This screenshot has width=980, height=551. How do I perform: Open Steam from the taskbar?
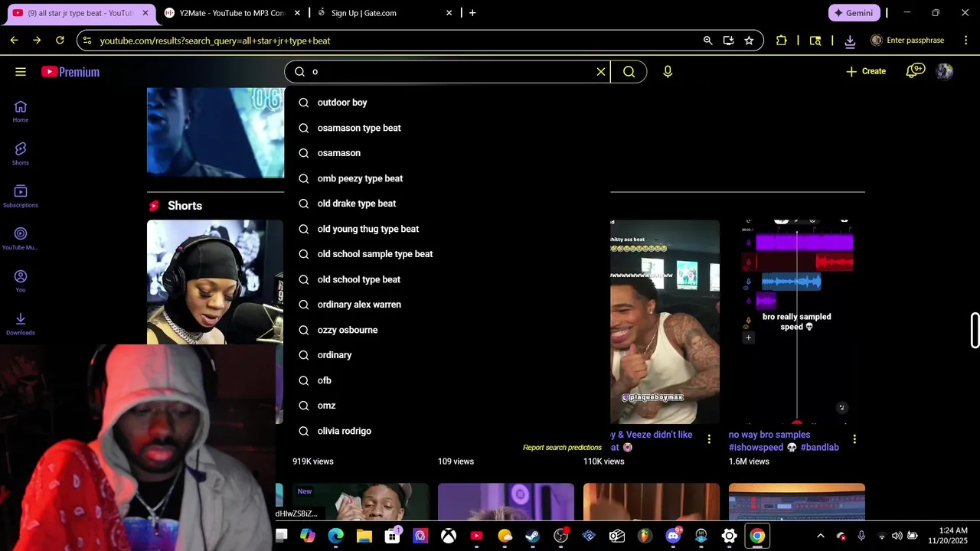[x=532, y=536]
